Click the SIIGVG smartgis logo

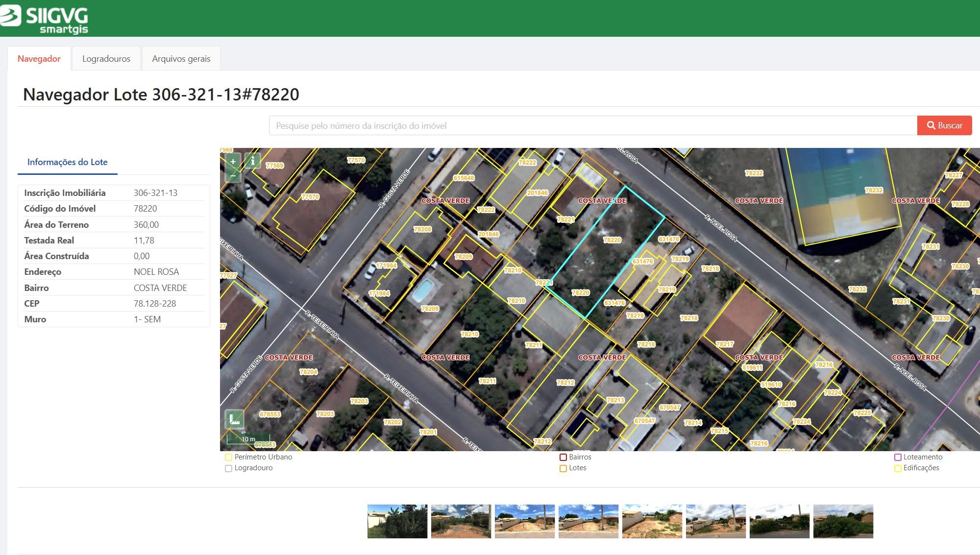[45, 19]
